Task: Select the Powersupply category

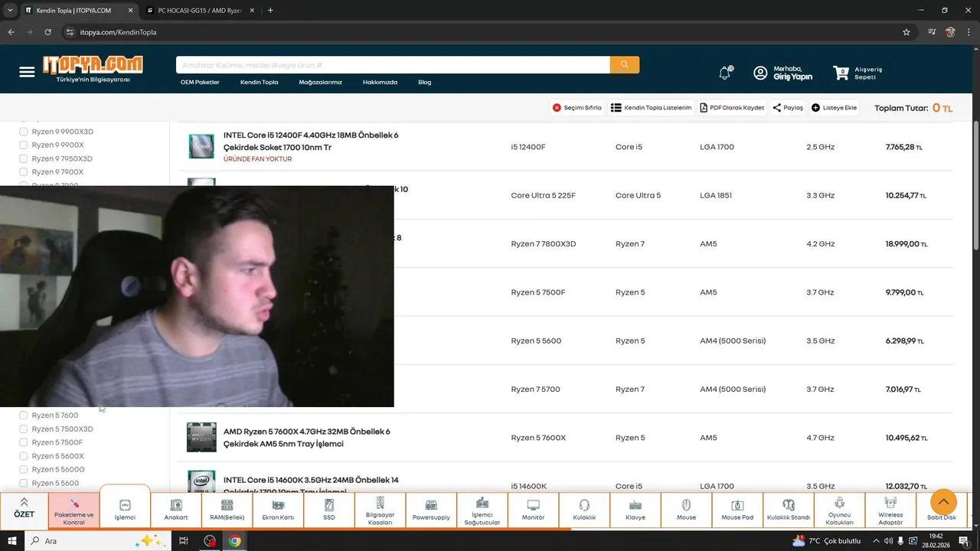Action: pyautogui.click(x=431, y=510)
